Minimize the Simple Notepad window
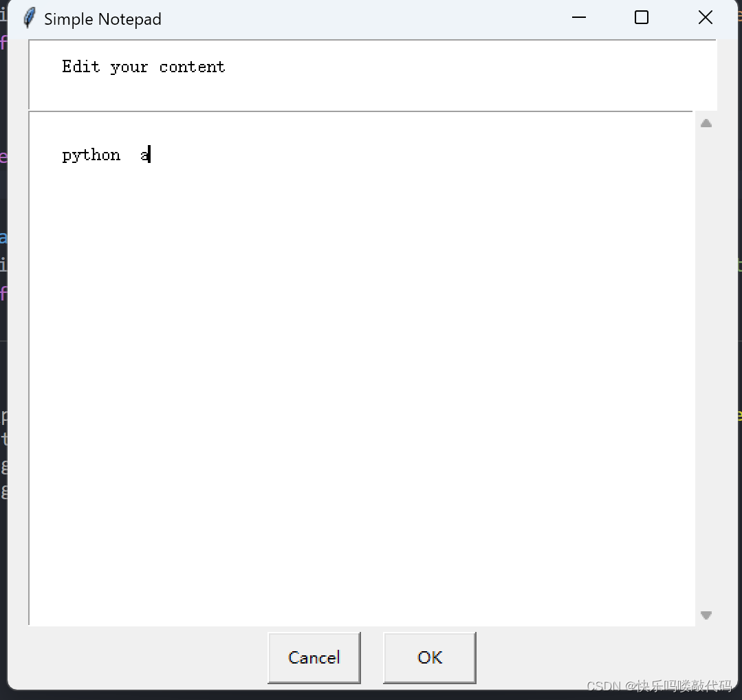 pos(579,17)
